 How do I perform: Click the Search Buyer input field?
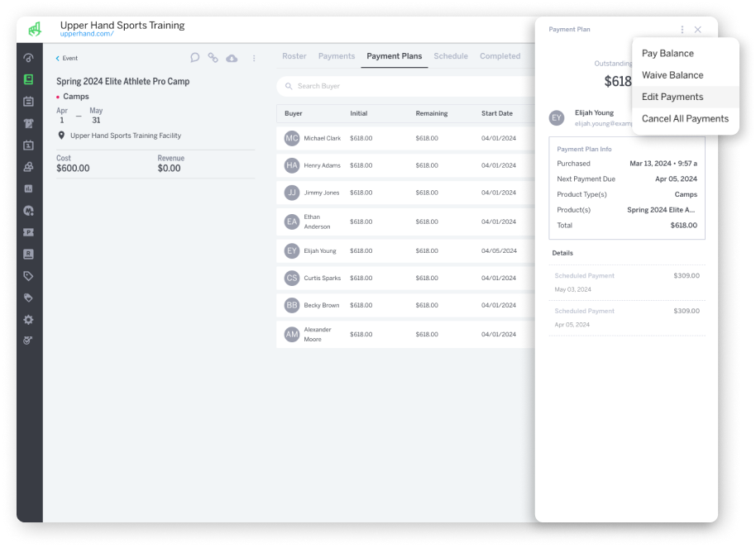[x=405, y=86]
